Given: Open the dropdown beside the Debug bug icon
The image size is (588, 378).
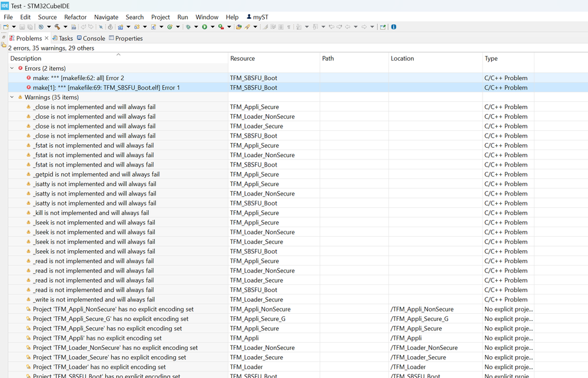Looking at the screenshot, I should (196, 27).
